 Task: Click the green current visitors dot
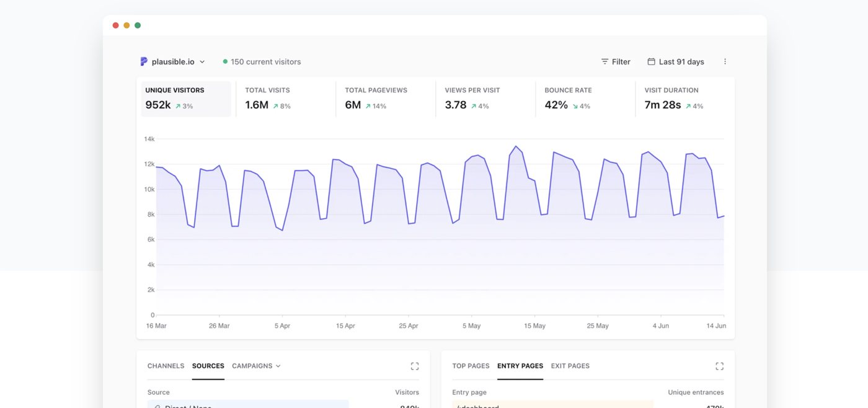point(225,61)
